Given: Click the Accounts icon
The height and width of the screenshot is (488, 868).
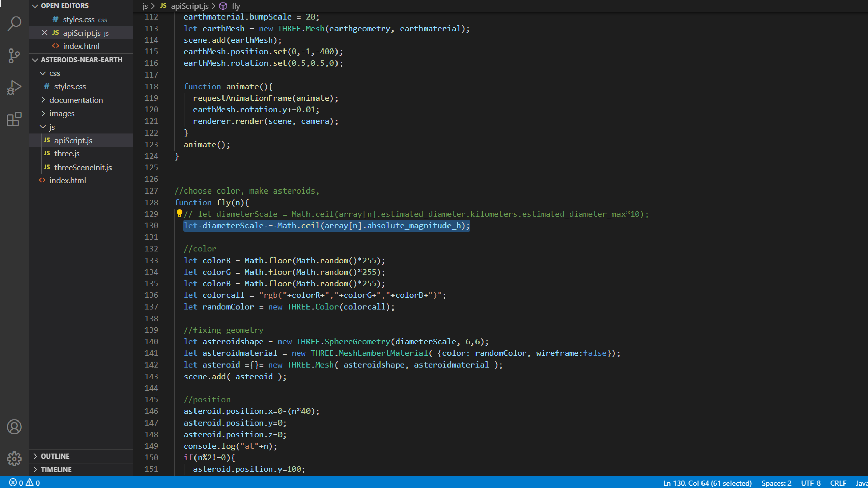Looking at the screenshot, I should [x=14, y=427].
